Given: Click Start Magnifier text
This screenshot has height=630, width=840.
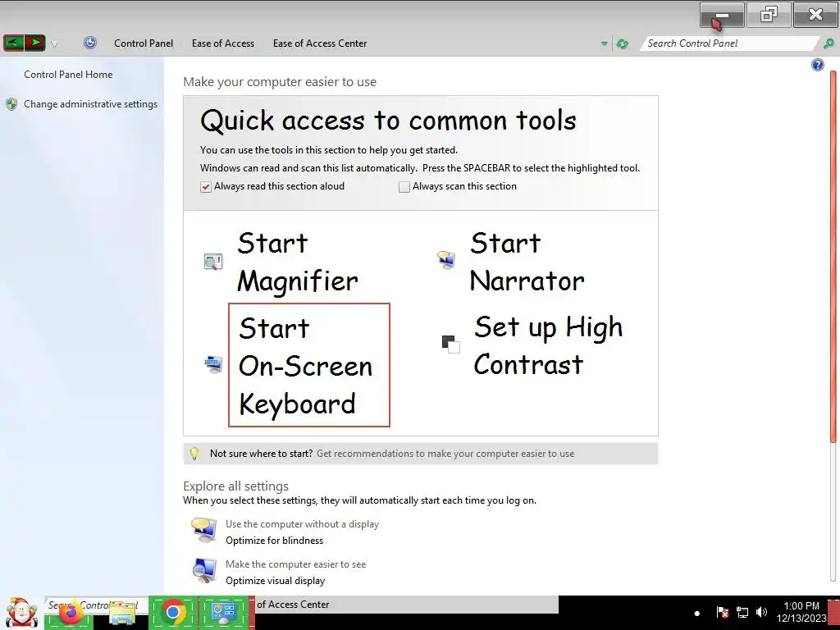Looking at the screenshot, I should point(297,262).
